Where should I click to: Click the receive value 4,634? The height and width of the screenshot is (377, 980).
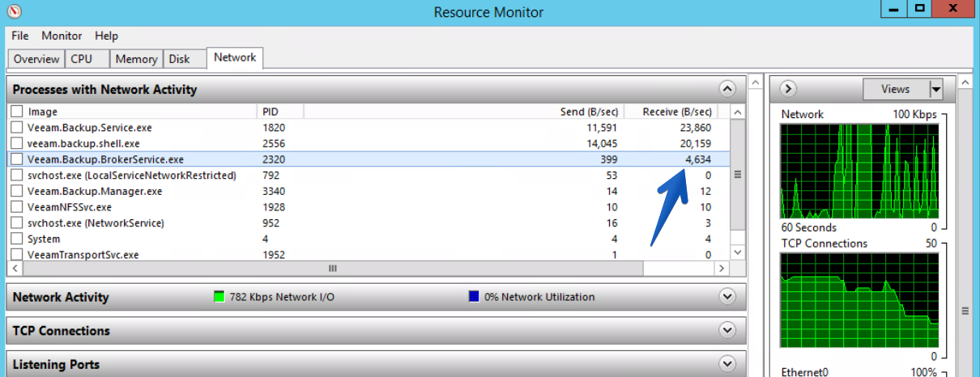click(698, 159)
